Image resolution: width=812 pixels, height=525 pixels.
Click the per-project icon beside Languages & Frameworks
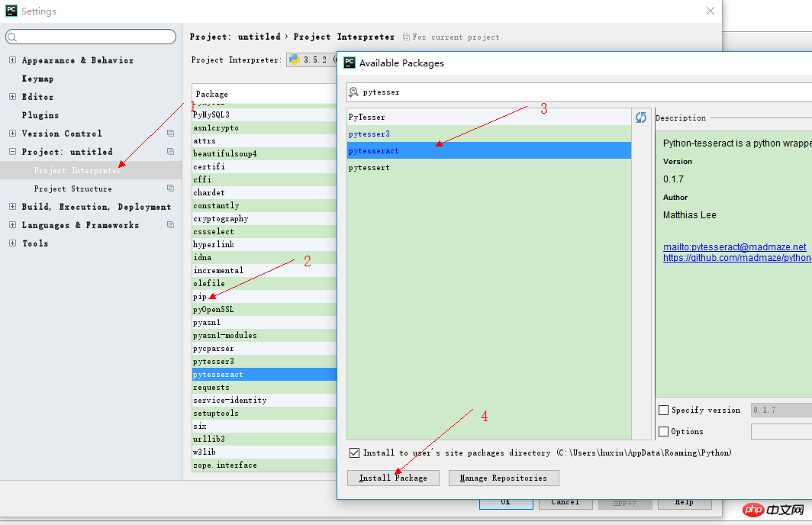[x=170, y=224]
